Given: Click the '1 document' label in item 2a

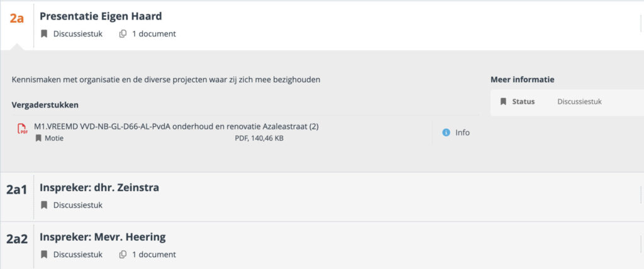Looking at the screenshot, I should (154, 34).
